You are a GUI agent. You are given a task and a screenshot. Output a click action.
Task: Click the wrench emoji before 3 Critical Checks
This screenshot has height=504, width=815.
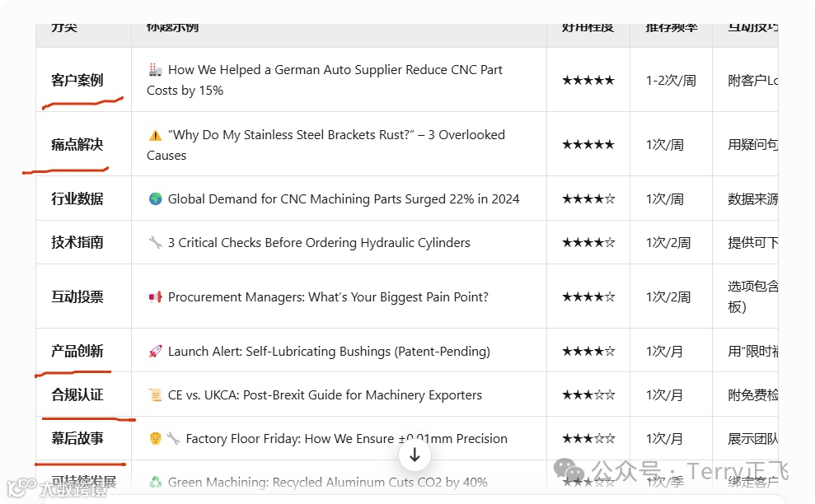pos(155,243)
